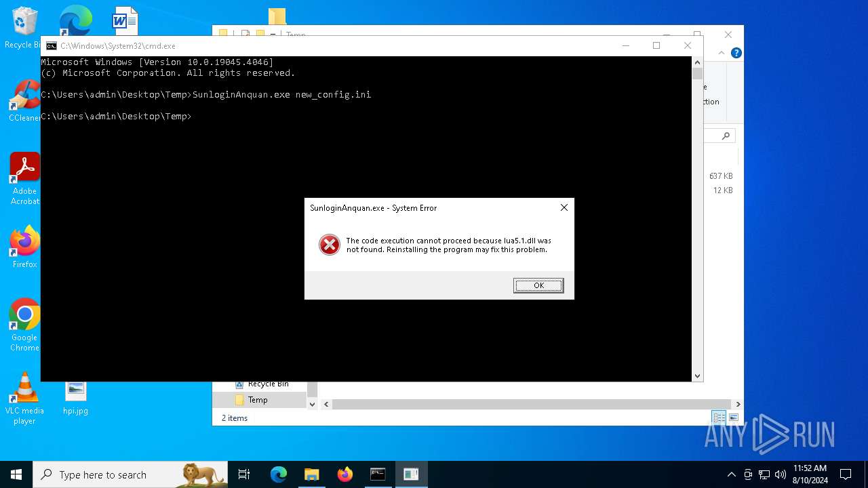Open Microsoft Edge from the taskbar
The height and width of the screenshot is (488, 868).
tap(279, 474)
